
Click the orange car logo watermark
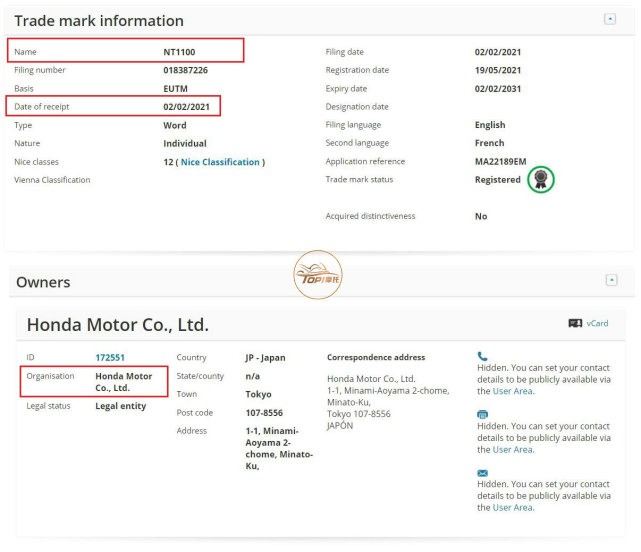tap(317, 276)
